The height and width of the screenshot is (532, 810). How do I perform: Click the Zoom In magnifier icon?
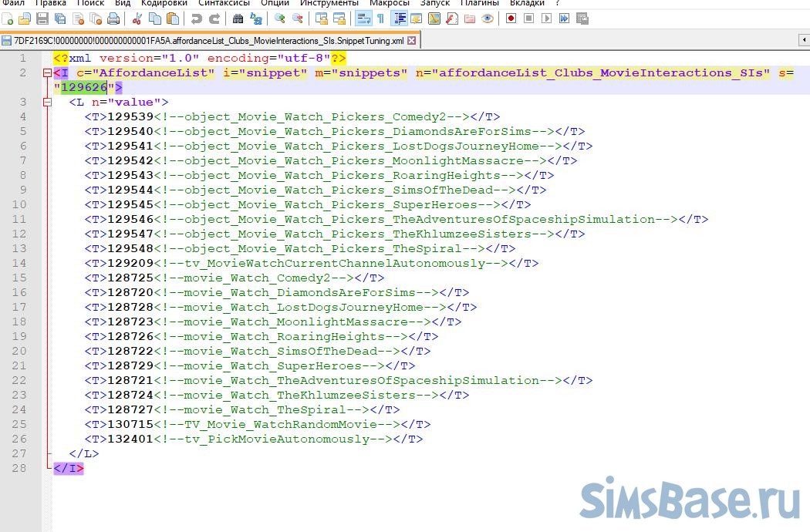point(279,18)
